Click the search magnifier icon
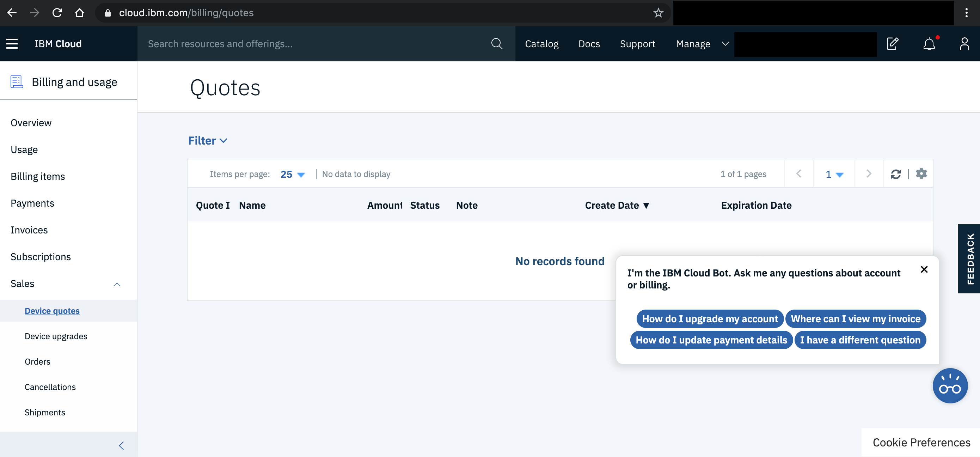The image size is (980, 457). [496, 44]
